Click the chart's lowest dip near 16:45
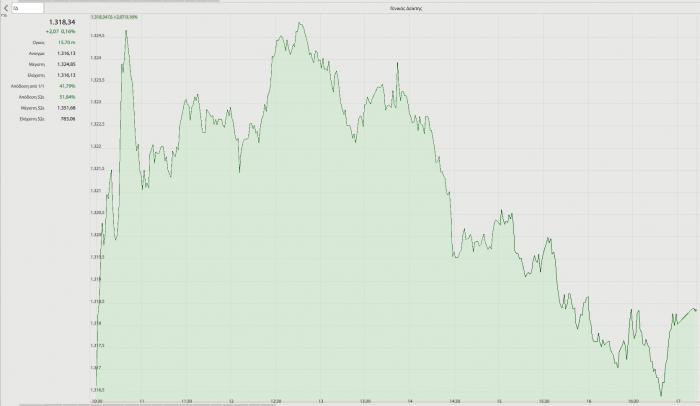Screen dimensions: 700x406 click(660, 394)
